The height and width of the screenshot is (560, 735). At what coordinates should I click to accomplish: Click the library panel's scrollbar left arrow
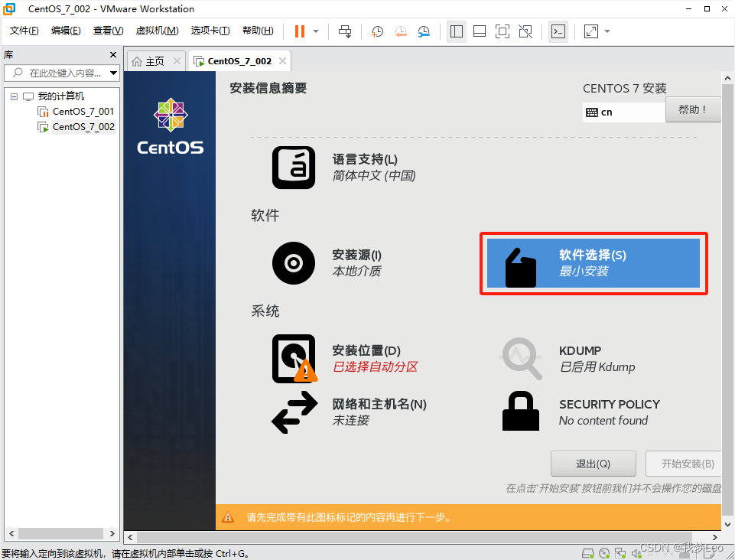click(x=11, y=534)
